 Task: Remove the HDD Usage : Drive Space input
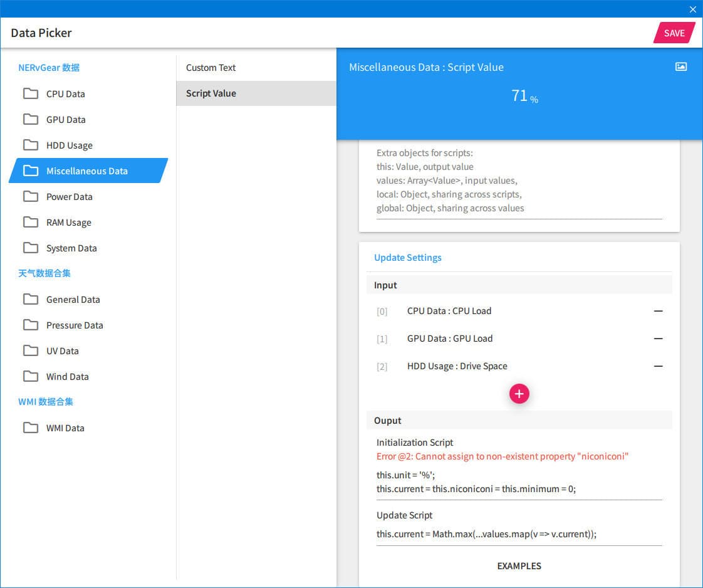[x=658, y=366]
